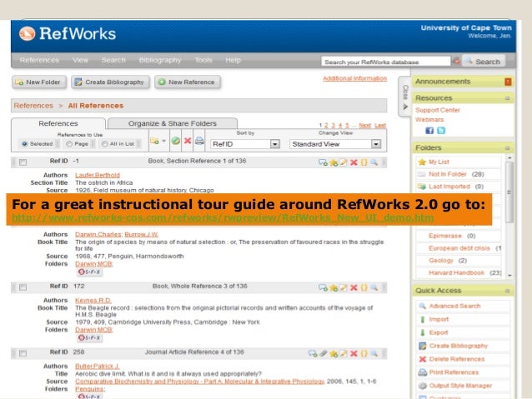The height and width of the screenshot is (399, 532).
Task: Open the Bibliography menu
Action: 160,60
